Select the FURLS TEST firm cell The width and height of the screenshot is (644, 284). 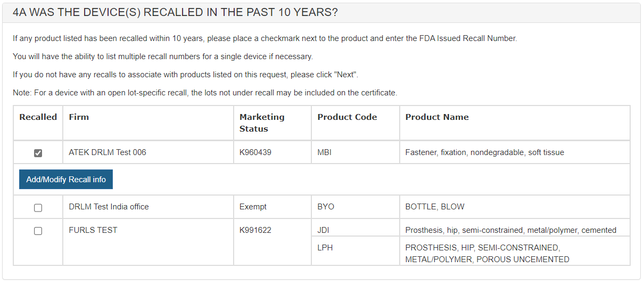click(x=93, y=230)
